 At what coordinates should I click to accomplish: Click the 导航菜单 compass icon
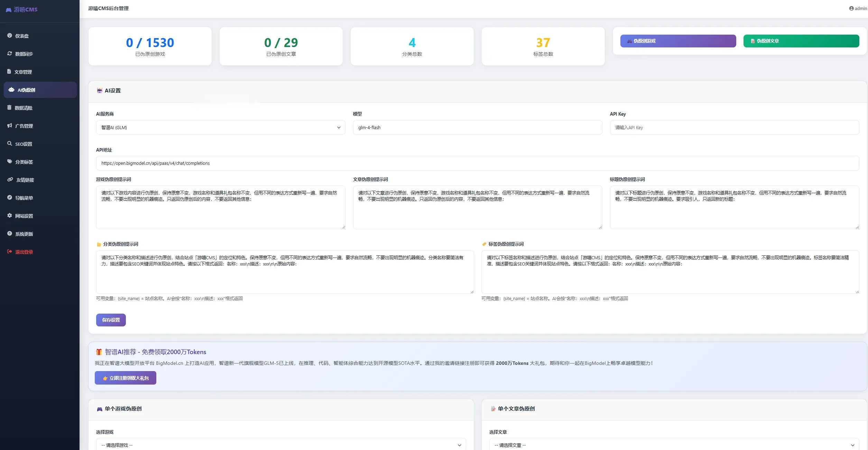[10, 198]
